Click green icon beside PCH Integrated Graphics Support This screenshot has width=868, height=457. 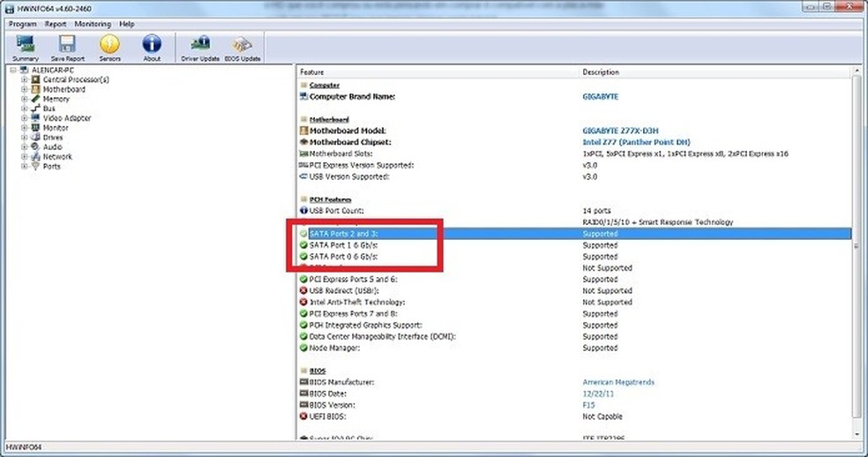pos(303,326)
